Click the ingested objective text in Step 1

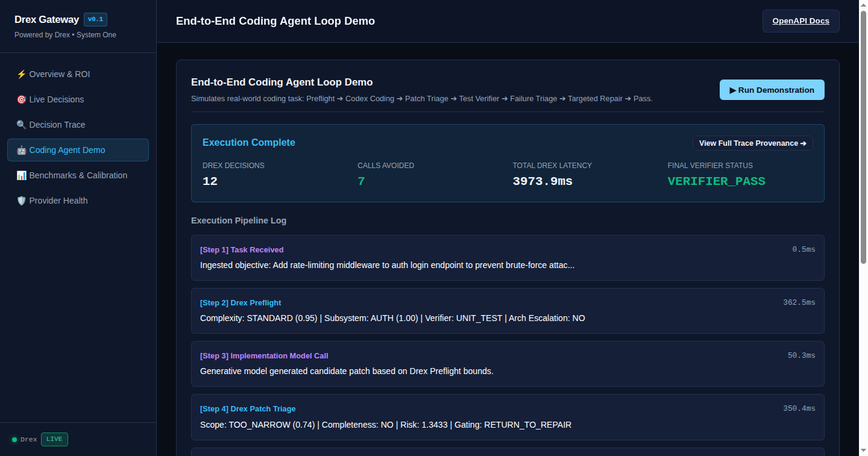click(x=387, y=265)
